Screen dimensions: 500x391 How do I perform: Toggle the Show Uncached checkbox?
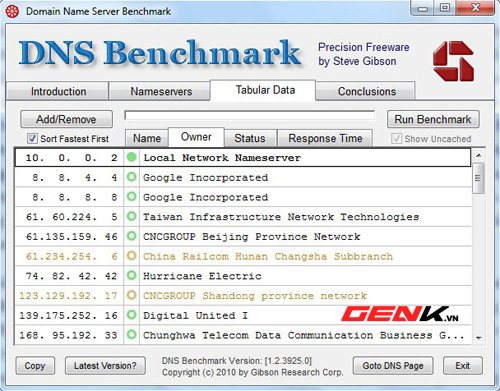[396, 138]
